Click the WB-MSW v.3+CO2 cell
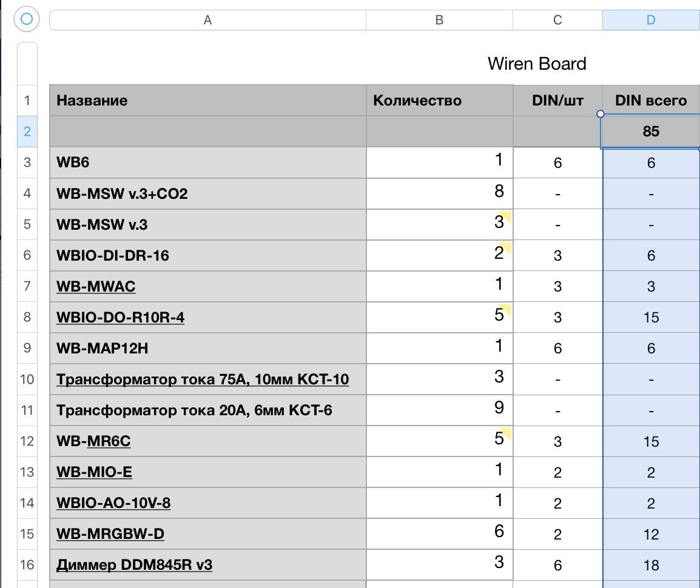The height and width of the screenshot is (588, 700). tap(208, 193)
